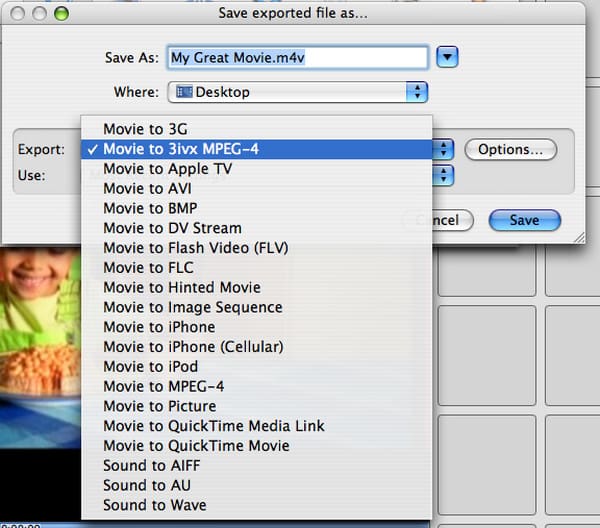Open the Where Desktop location dropdown
This screenshot has width=600, height=528.
[x=298, y=92]
